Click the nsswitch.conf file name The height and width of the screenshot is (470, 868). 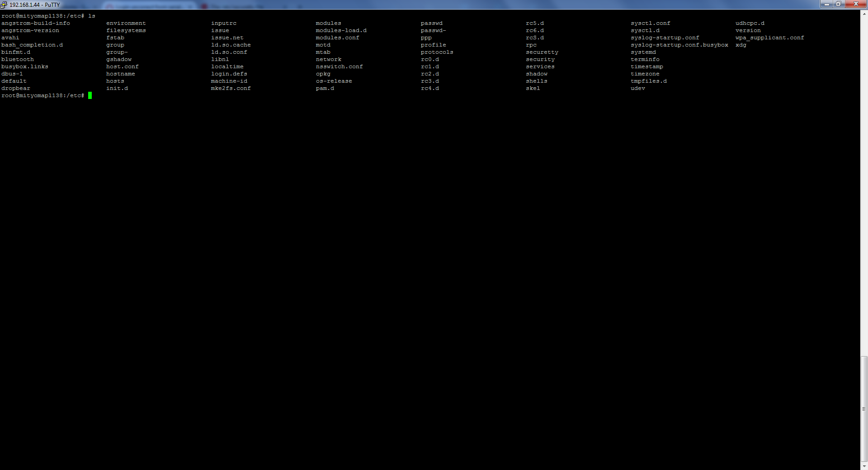tap(339, 66)
